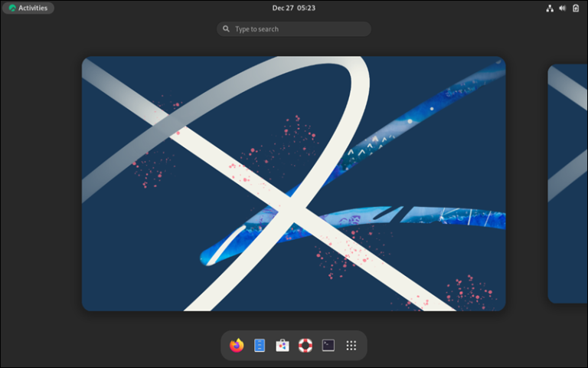Switch to the second workspace on right
588x368 pixels.
[568, 184]
